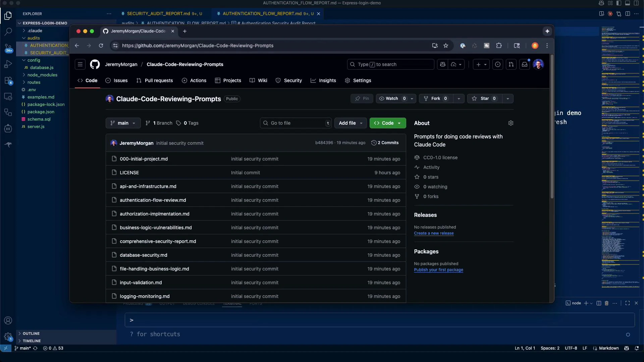Screen dimensions: 644x362
Task: Open VS Code Source Control icon
Action: [x=8, y=48]
